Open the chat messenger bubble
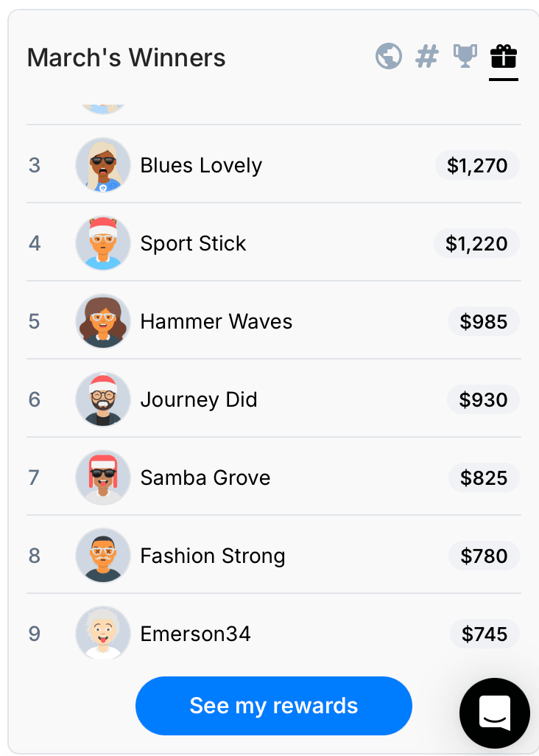Screen dimensions: 539x756 494,713
